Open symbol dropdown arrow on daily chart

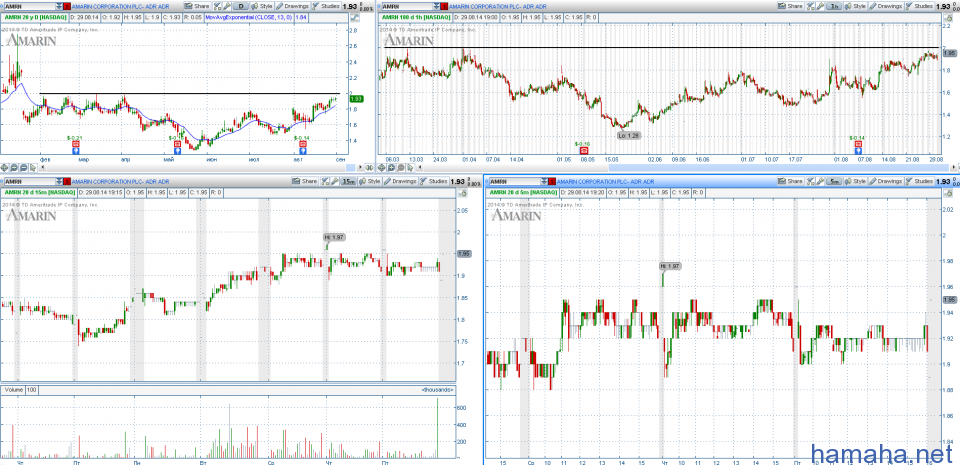pyautogui.click(x=59, y=6)
